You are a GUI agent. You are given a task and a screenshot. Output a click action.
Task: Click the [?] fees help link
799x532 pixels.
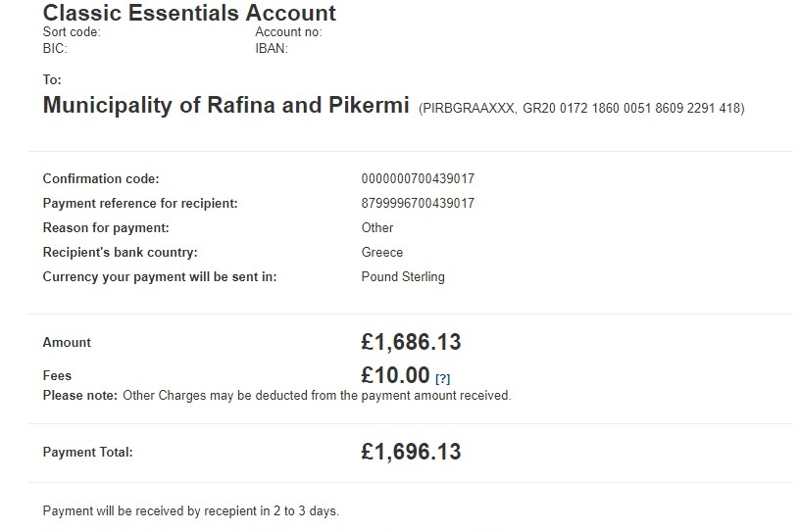(x=442, y=378)
